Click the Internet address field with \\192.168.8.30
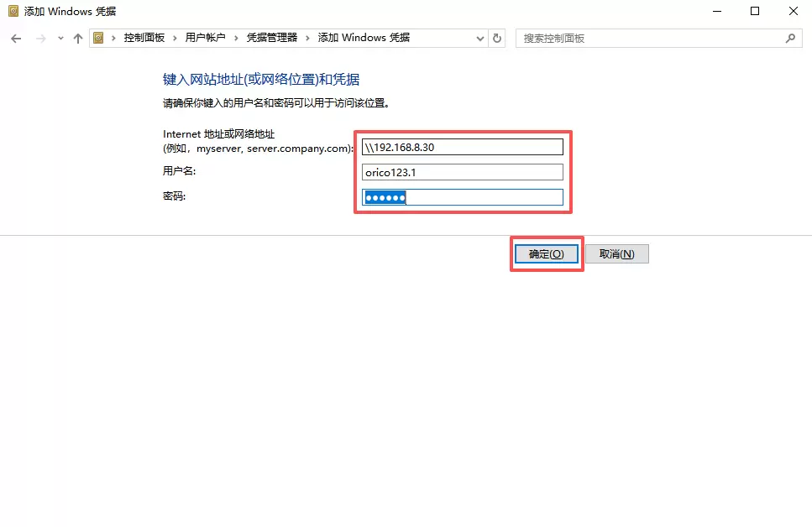The image size is (812, 527). (462, 147)
